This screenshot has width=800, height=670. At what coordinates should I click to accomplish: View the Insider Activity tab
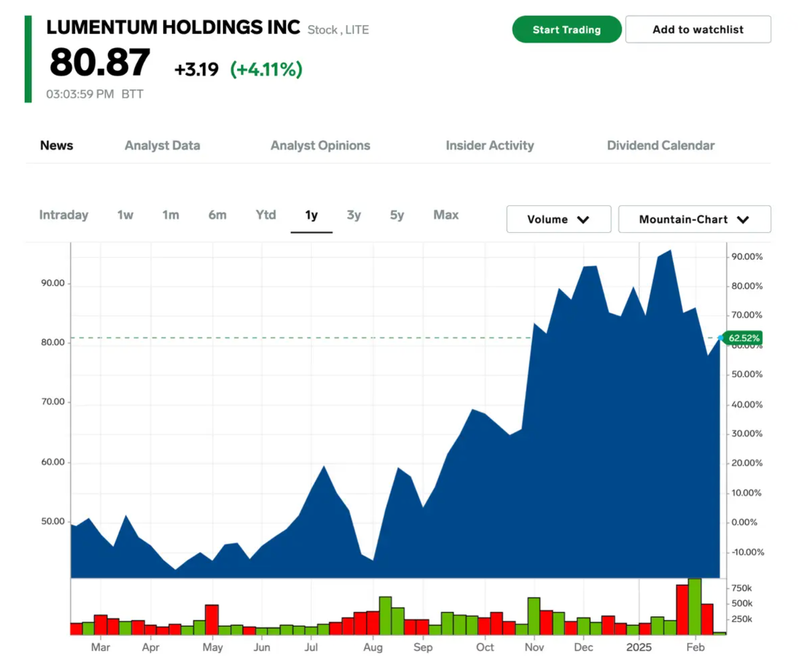click(x=489, y=145)
